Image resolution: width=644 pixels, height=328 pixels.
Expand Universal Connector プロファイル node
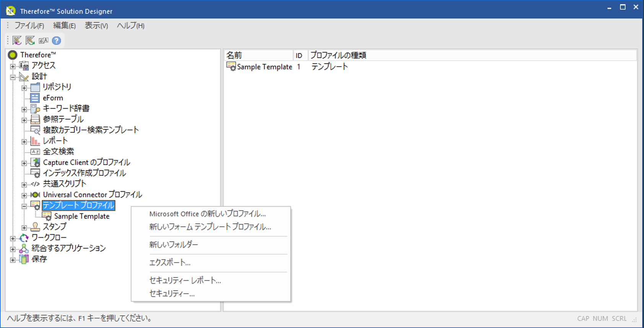tap(24, 195)
